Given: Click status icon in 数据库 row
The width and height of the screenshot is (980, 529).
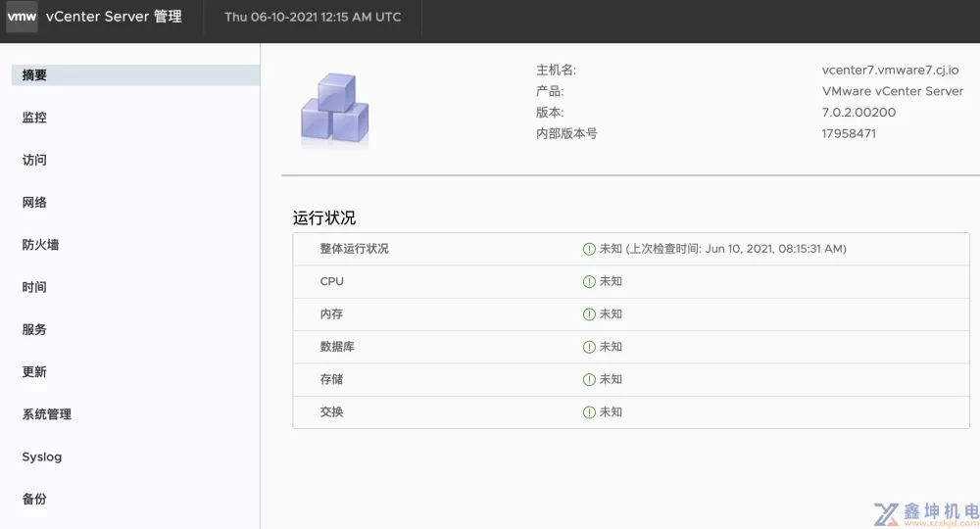Looking at the screenshot, I should click(589, 347).
